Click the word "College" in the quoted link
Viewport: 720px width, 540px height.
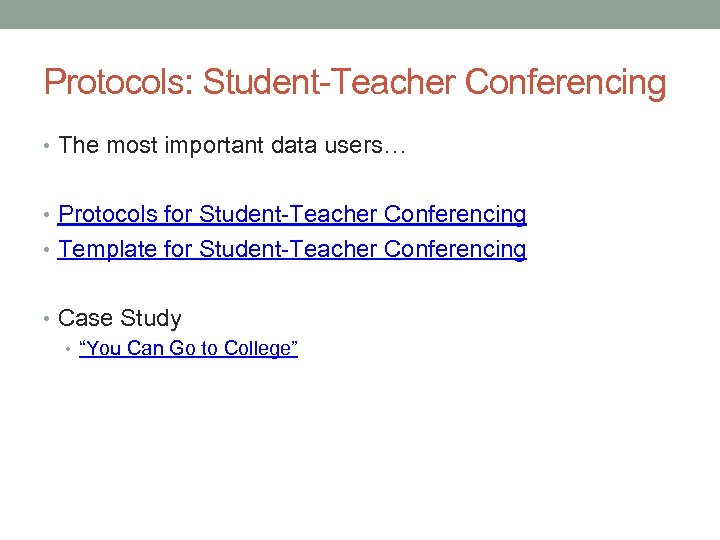click(x=261, y=348)
